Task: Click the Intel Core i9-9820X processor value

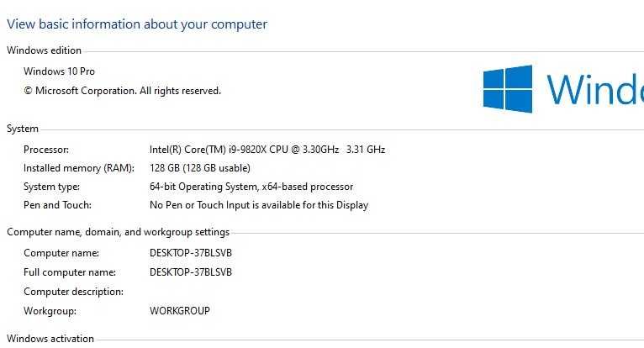Action: coord(267,150)
